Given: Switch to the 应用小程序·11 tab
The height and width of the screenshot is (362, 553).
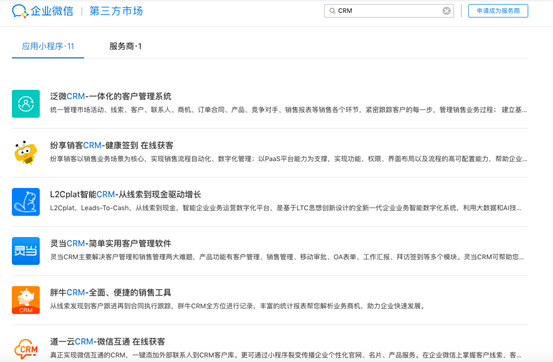Looking at the screenshot, I should pos(48,46).
